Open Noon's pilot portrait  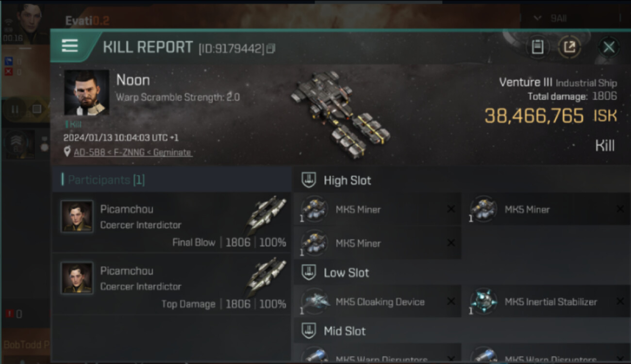(x=86, y=92)
